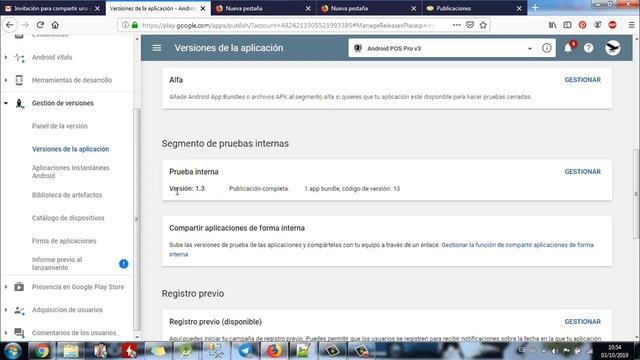Click the 1 app bundle version code text
The height and width of the screenshot is (360, 640).
pos(352,189)
